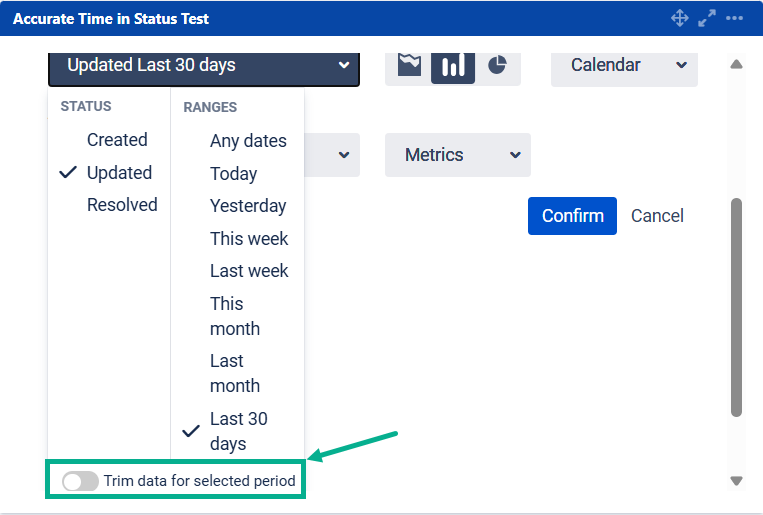Choose Created in the status list
The width and height of the screenshot is (763, 515).
pyautogui.click(x=117, y=140)
